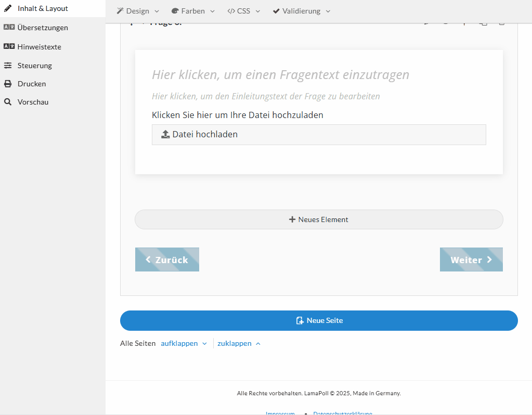This screenshot has height=415, width=532.
Task: Click the magnifier icon for Vorschau
Action: (x=8, y=102)
